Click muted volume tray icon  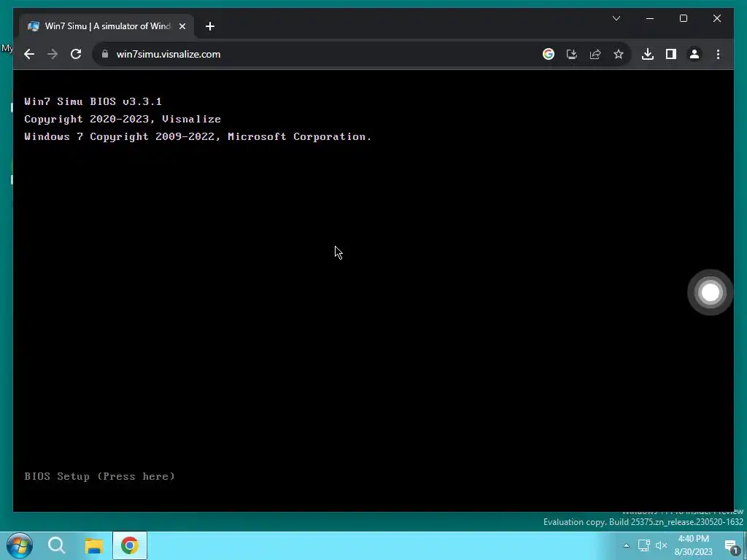(661, 545)
